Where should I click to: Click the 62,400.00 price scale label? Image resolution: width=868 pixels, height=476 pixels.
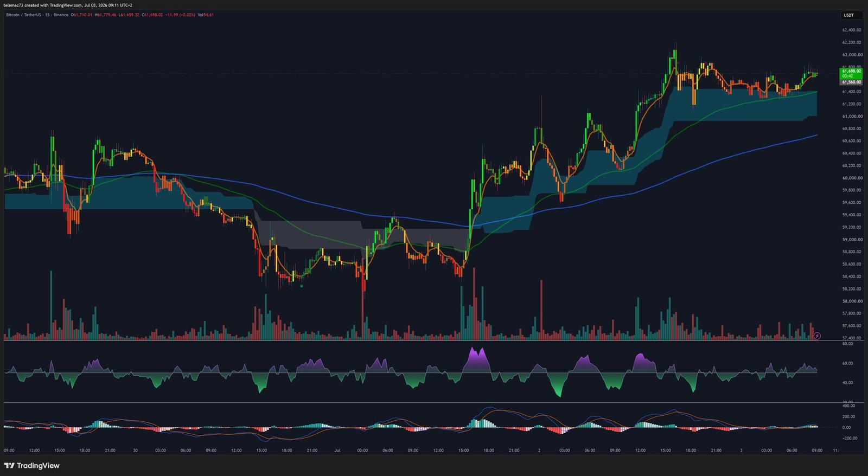click(851, 30)
